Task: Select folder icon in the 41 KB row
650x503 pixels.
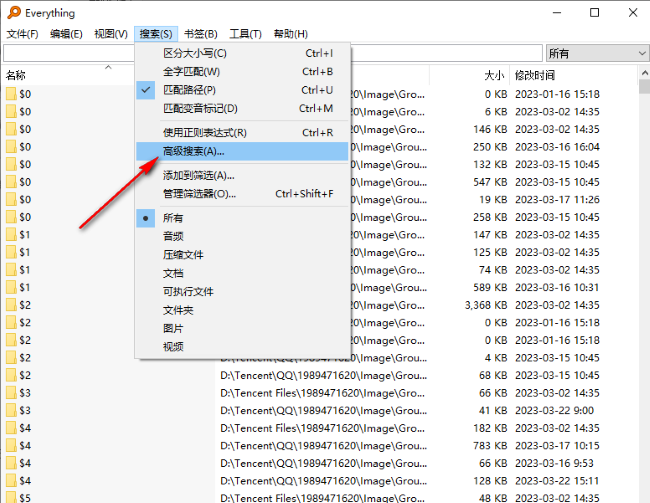Action: [11, 410]
